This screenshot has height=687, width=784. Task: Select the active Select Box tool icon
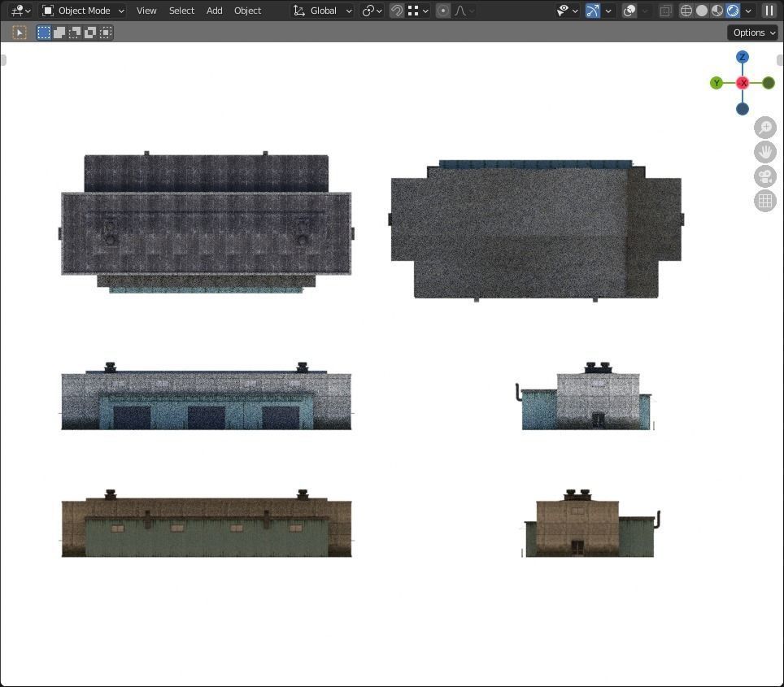[20, 33]
